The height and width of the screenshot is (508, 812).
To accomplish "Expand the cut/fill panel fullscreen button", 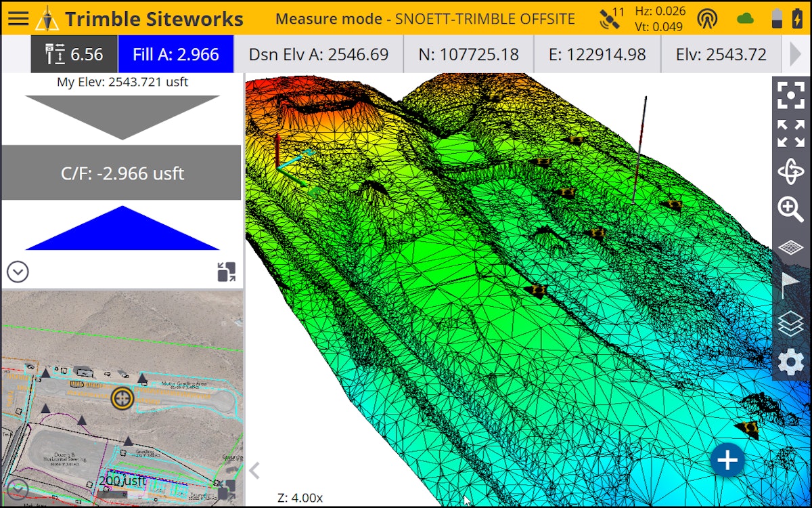I will click(225, 272).
